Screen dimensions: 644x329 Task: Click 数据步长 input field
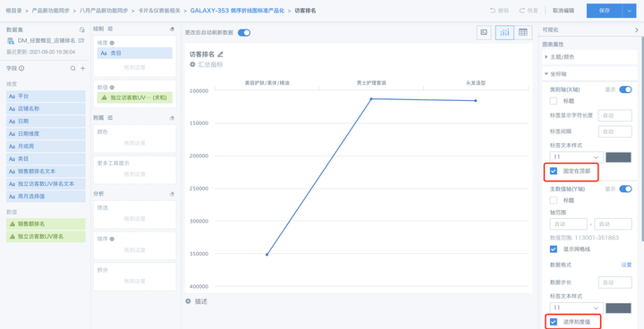click(x=614, y=283)
